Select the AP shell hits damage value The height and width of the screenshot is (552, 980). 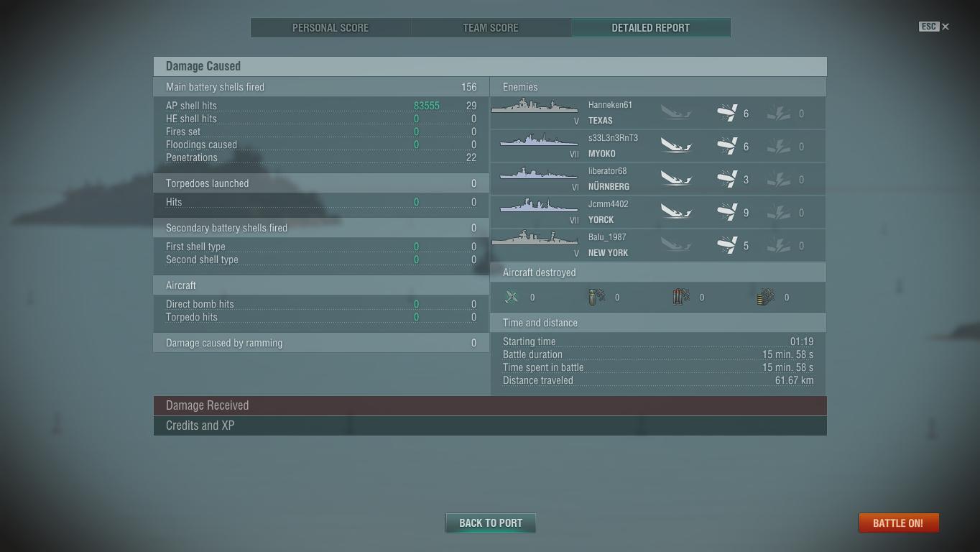coord(427,106)
